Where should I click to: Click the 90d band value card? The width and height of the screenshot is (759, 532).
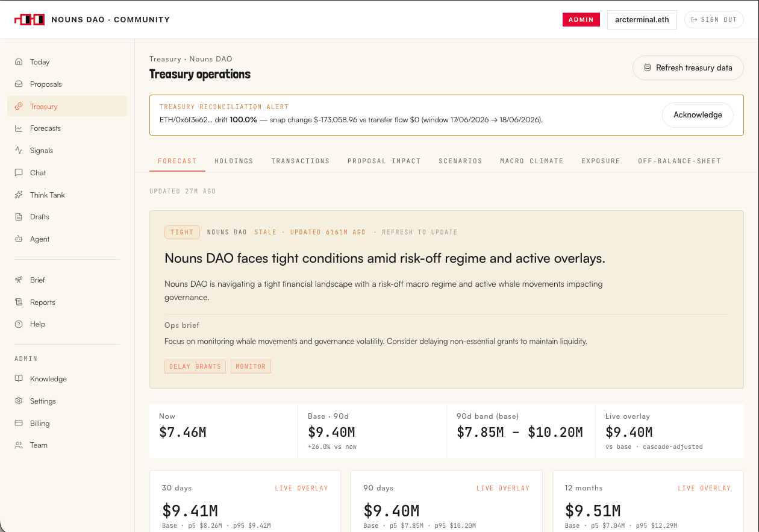coord(521,431)
